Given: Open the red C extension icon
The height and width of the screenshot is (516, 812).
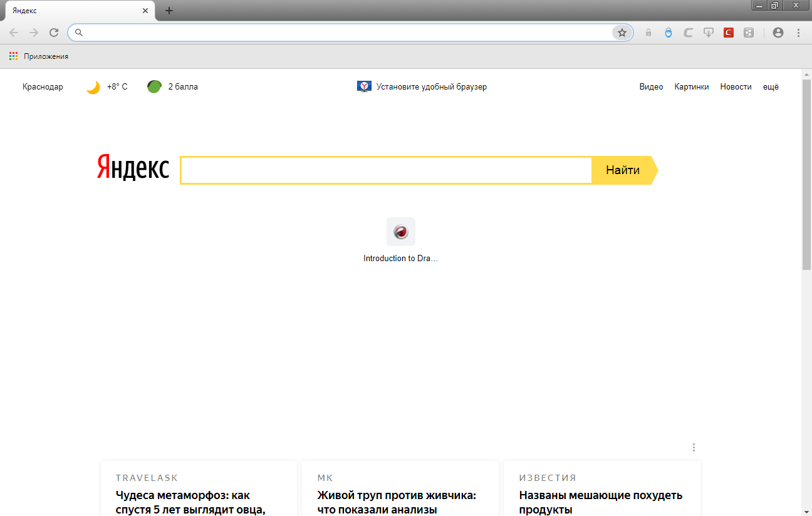Looking at the screenshot, I should tap(728, 33).
